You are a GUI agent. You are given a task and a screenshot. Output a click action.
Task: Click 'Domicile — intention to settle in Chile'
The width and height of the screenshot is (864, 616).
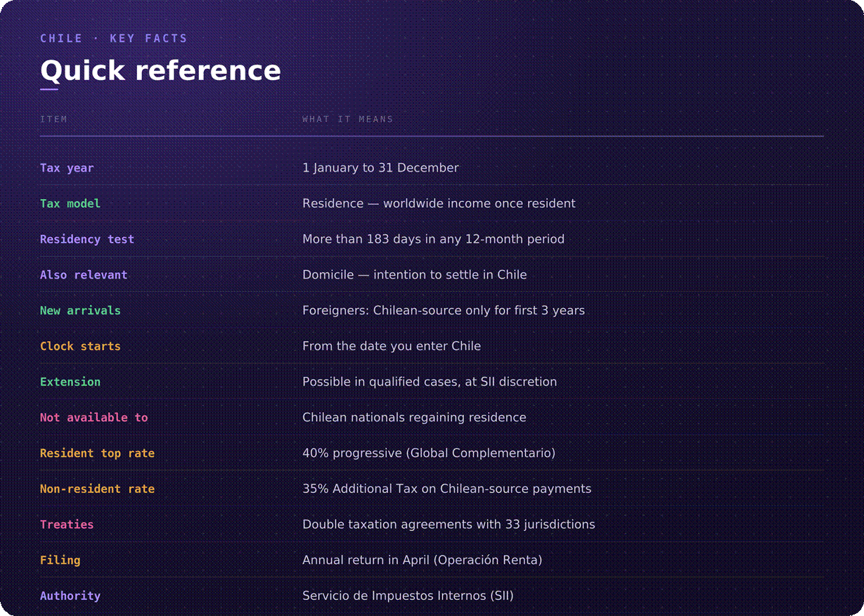415,275
